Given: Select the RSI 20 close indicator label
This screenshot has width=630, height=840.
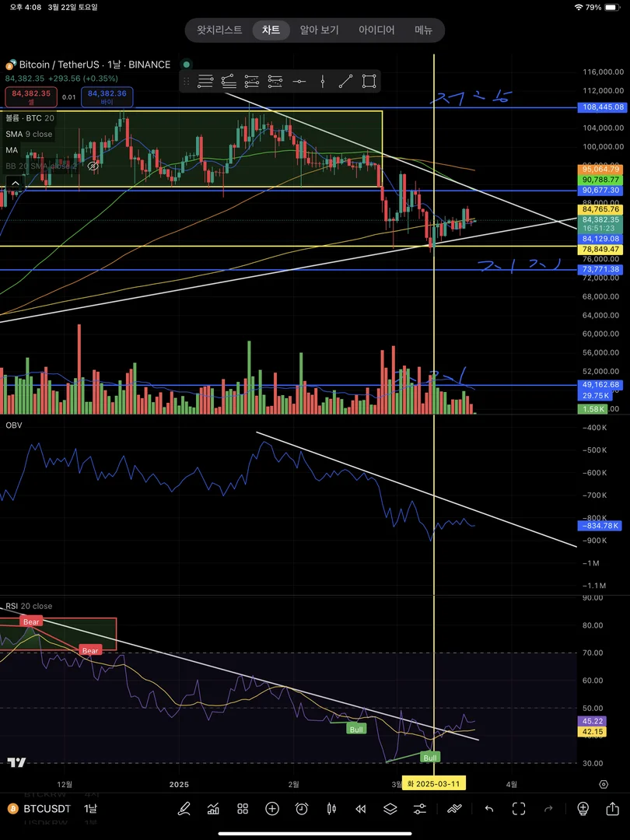Looking at the screenshot, I should tap(29, 606).
